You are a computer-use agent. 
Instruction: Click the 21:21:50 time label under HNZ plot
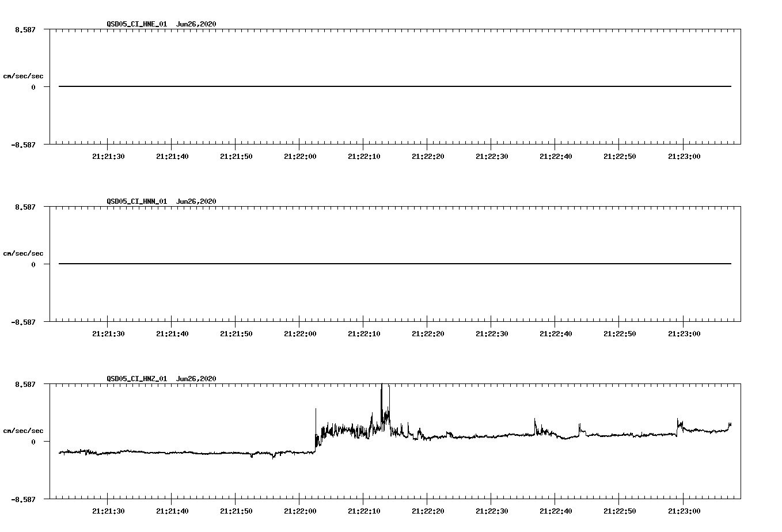(x=236, y=511)
